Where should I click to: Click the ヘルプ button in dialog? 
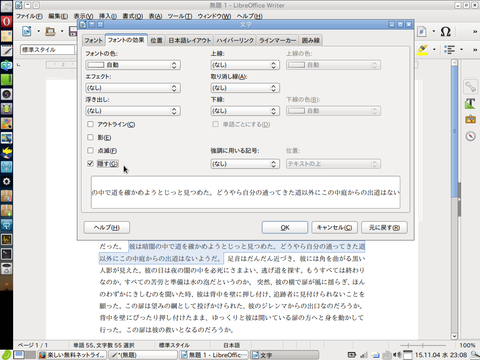pyautogui.click(x=107, y=228)
